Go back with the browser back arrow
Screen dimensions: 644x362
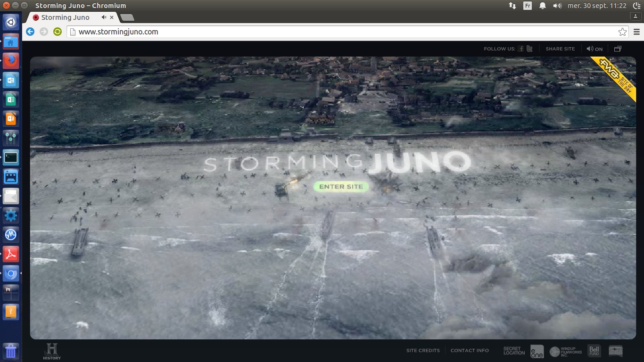30,32
